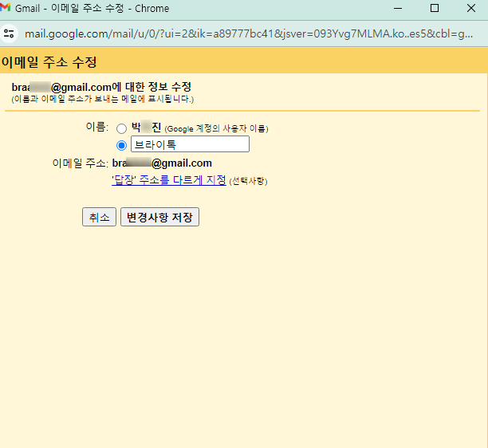Click the 이메일 주소: label
This screenshot has height=448, width=488.
point(81,163)
